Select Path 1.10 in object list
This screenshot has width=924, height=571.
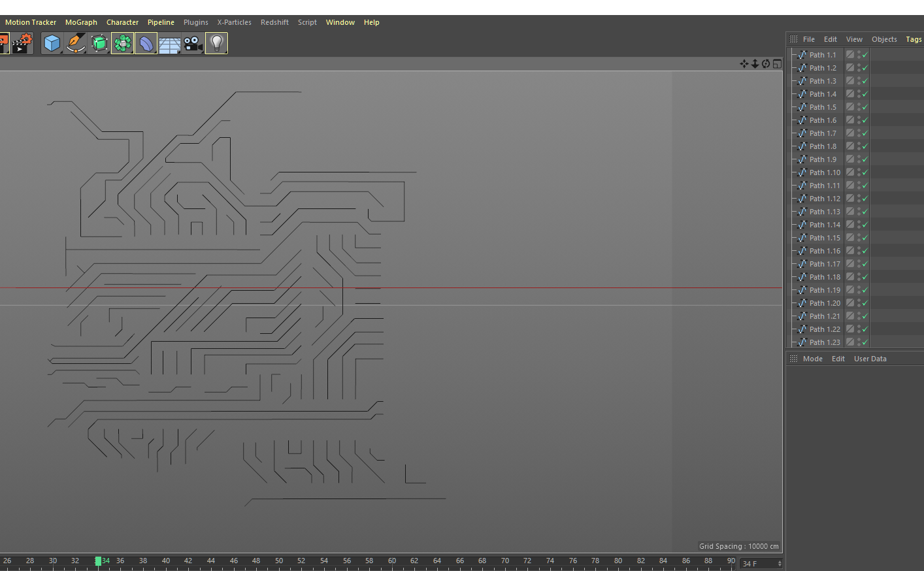coord(825,172)
